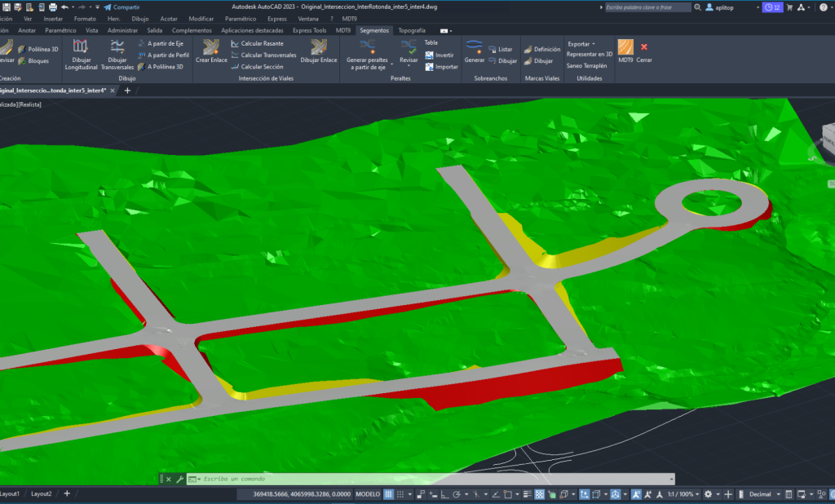This screenshot has height=504, width=835.
Task: Select Generar sobreanchos icon
Action: point(474,47)
